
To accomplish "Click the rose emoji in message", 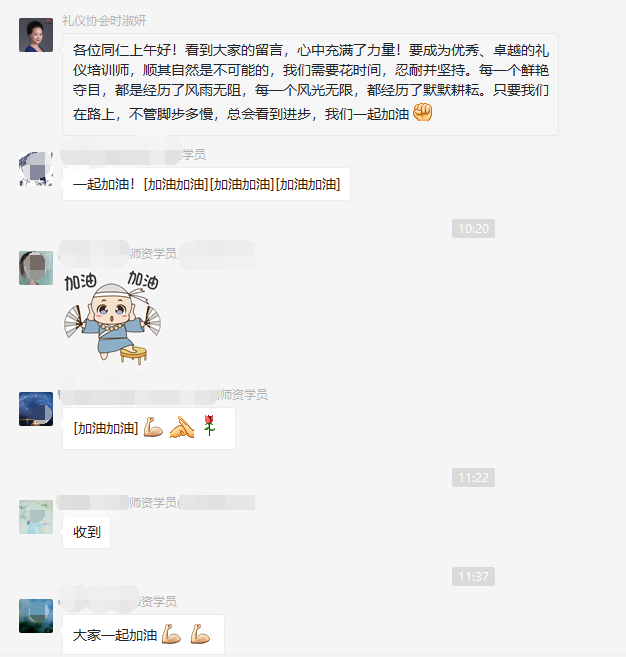I will [x=209, y=426].
